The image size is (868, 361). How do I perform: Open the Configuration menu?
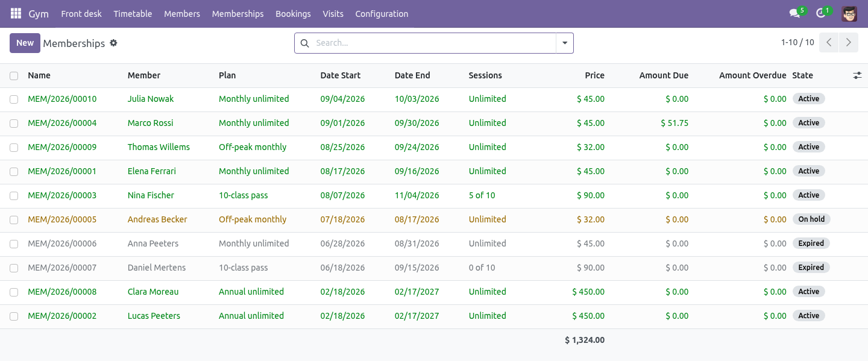coord(382,13)
